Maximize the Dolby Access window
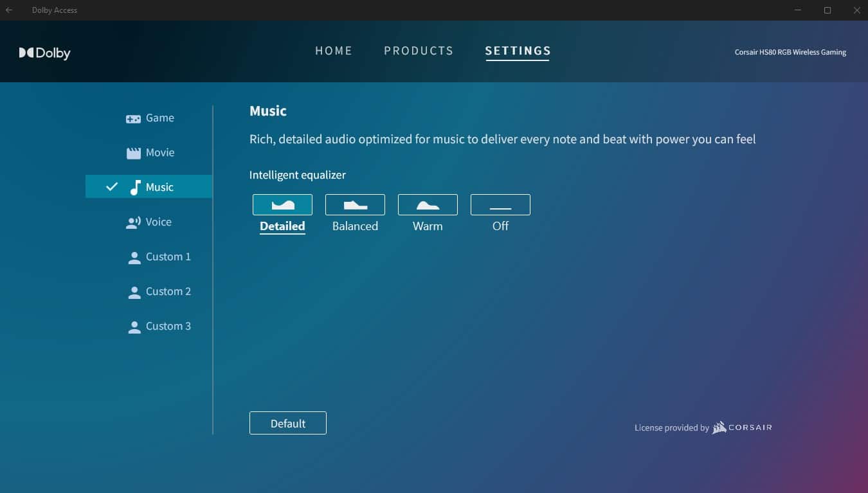The image size is (868, 493). pos(827,10)
